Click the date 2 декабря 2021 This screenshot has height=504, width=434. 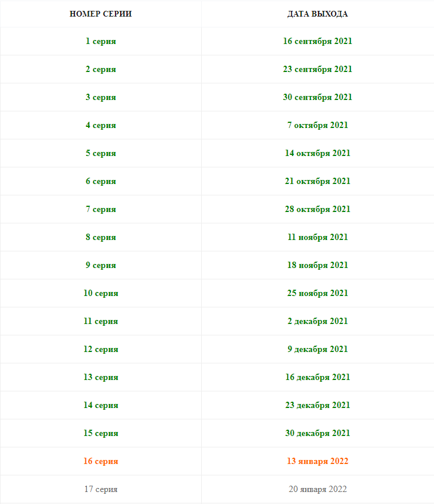pos(317,321)
